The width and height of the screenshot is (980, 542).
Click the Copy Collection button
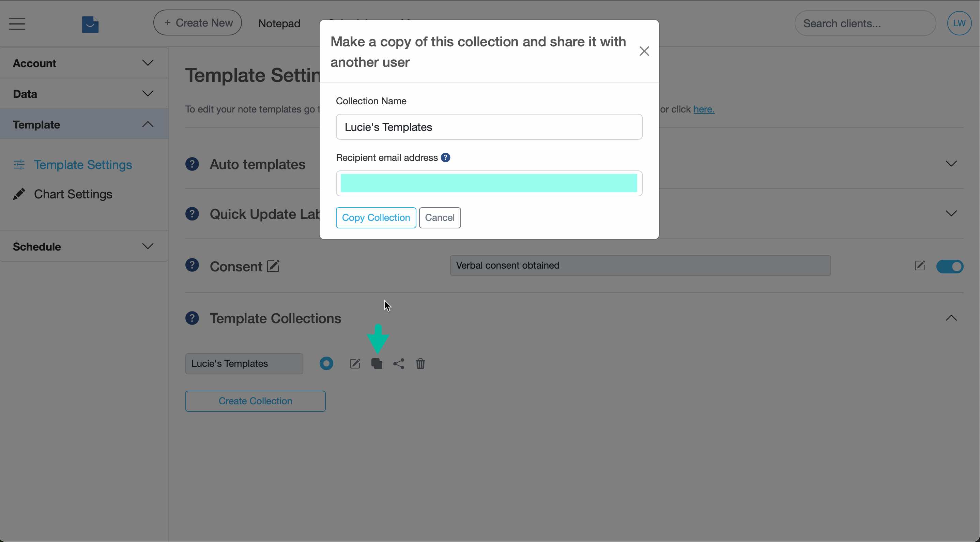(x=376, y=217)
